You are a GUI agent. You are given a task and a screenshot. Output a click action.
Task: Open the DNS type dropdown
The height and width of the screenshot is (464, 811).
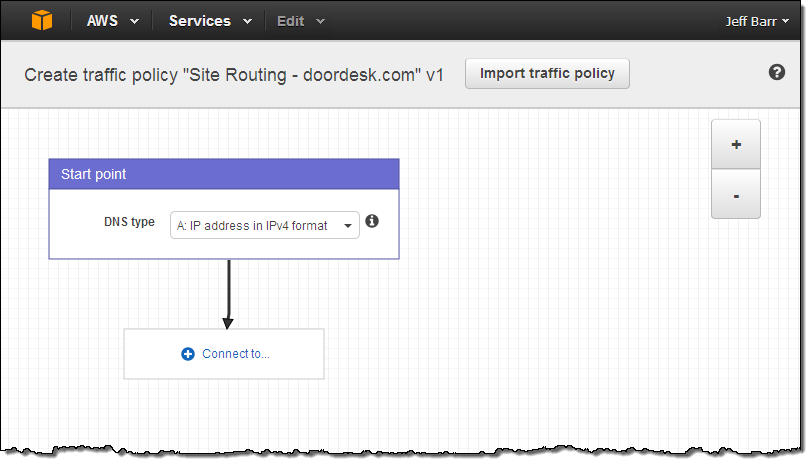[265, 225]
